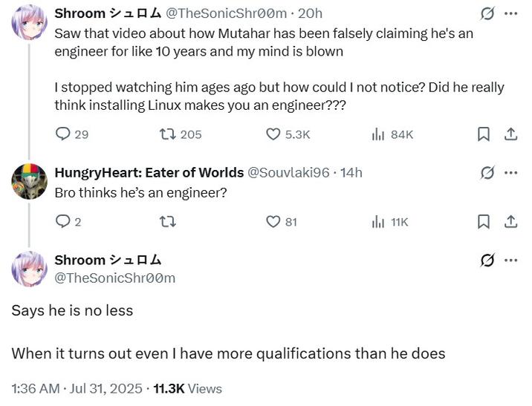Click HungryHeart's profile avatar
Screen dimensions: 532x406
coord(30,181)
